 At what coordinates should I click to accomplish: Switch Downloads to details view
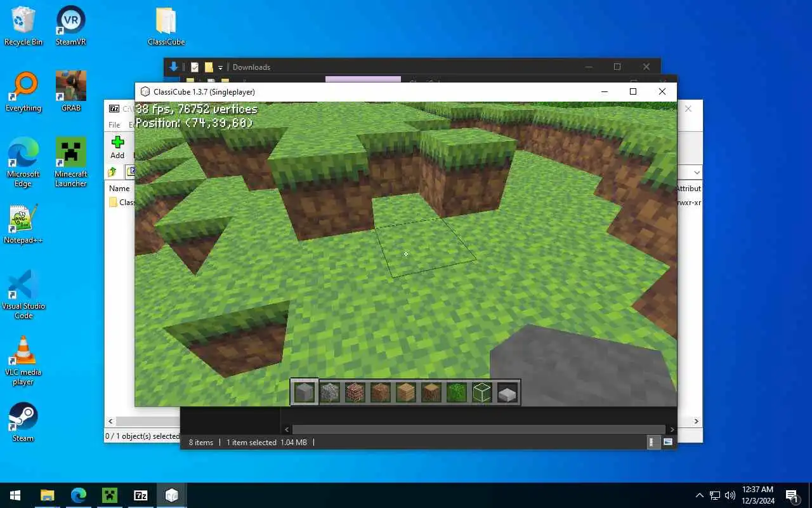coord(653,442)
